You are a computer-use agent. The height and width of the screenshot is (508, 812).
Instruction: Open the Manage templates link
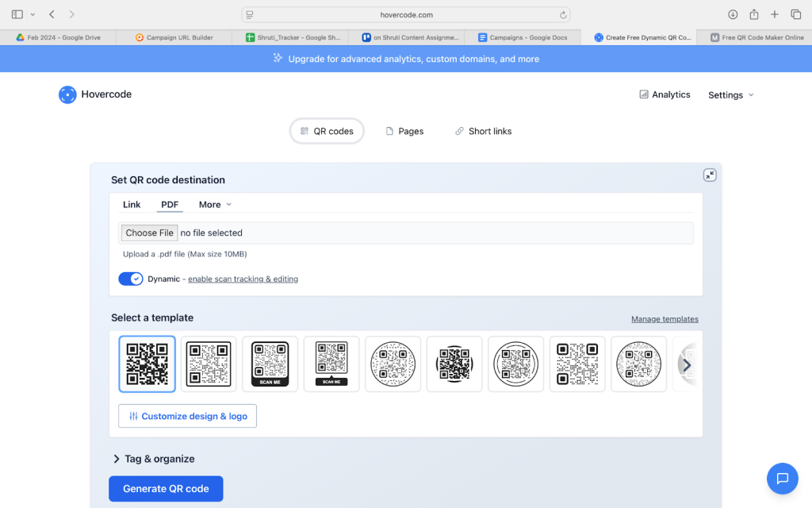[665, 319]
